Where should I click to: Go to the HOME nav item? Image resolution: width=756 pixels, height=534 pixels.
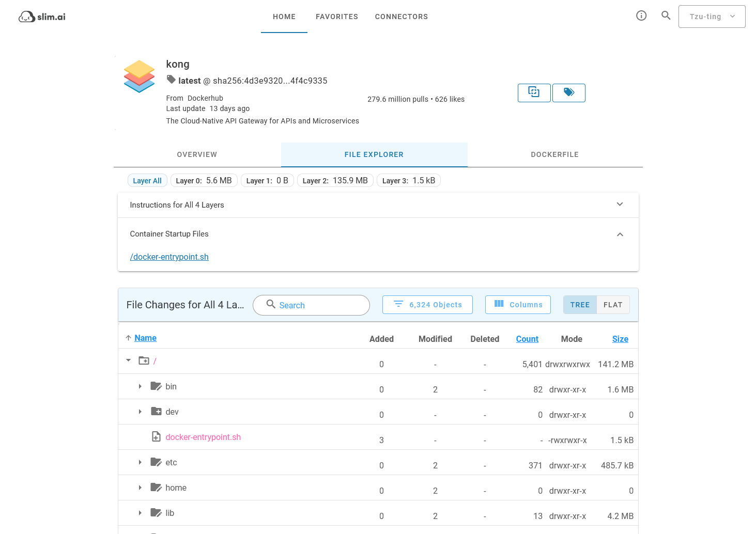tap(284, 17)
